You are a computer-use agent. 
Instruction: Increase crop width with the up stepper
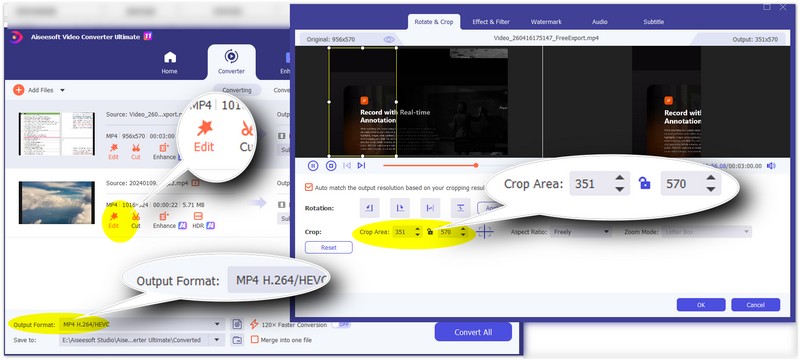click(x=418, y=229)
